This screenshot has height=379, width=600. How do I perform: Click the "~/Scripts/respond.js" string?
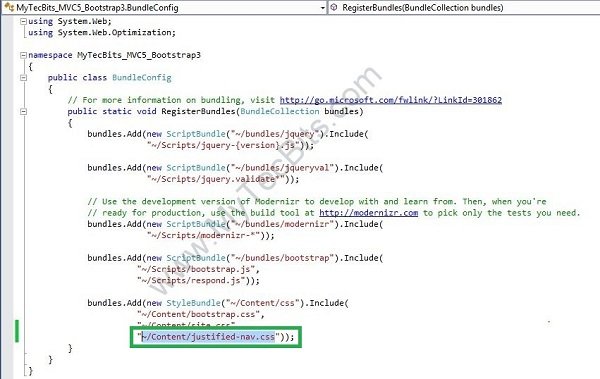[191, 281]
